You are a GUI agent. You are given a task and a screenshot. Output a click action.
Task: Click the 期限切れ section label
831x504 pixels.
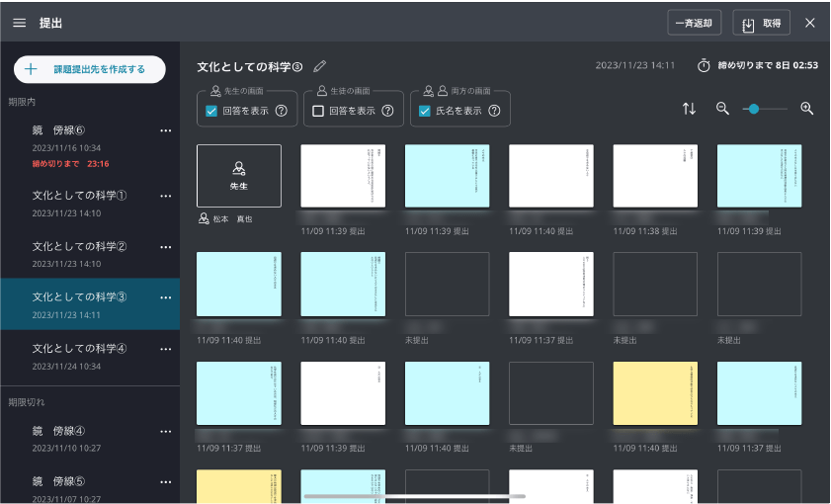pyautogui.click(x=27, y=402)
